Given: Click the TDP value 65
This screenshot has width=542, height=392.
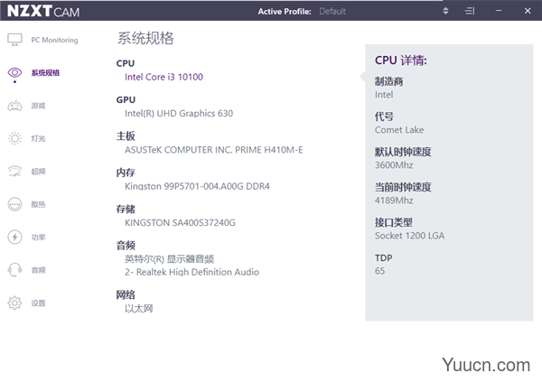Looking at the screenshot, I should pos(380,271).
